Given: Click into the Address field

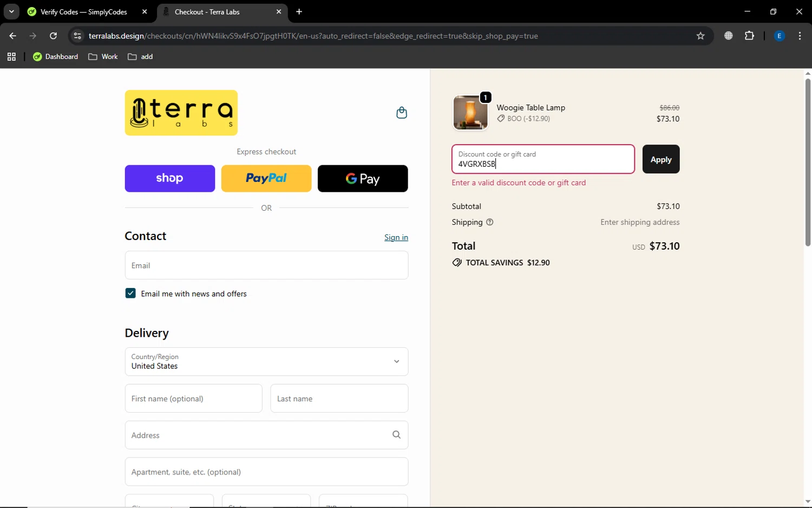Looking at the screenshot, I should 266,435.
